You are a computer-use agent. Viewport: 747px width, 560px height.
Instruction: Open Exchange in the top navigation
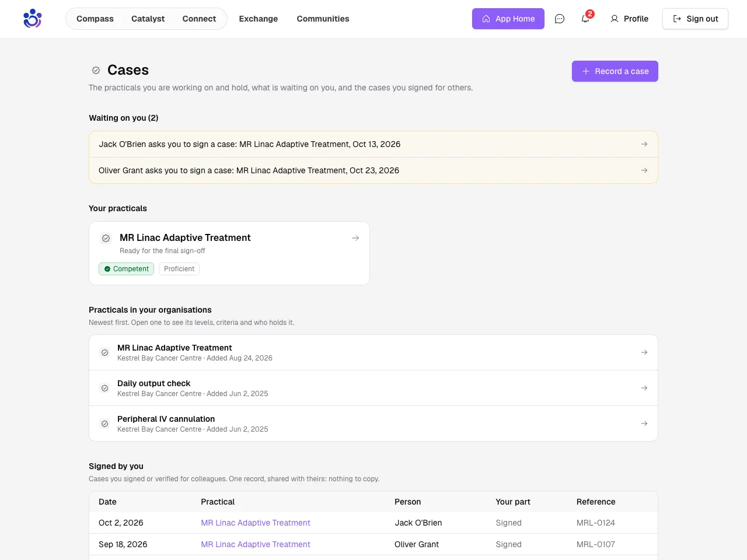pos(259,19)
